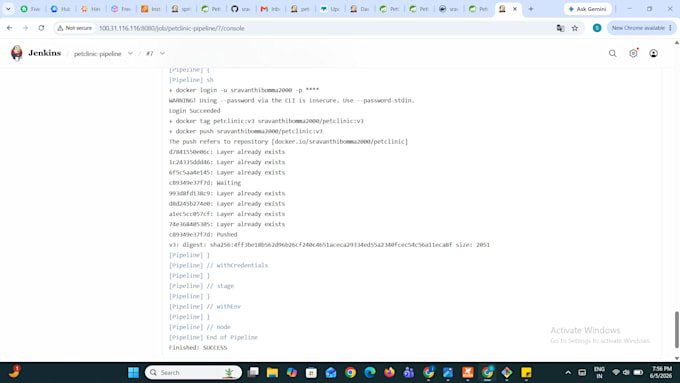
Task: Open the Not secure site info badge
Action: (x=75, y=28)
